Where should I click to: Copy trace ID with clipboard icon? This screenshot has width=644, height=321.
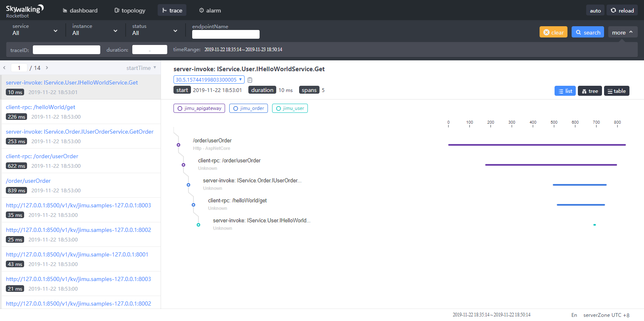tap(250, 80)
